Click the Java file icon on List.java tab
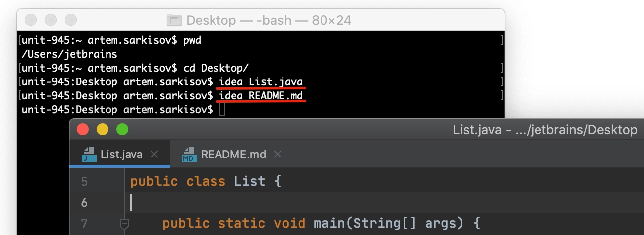 89,155
